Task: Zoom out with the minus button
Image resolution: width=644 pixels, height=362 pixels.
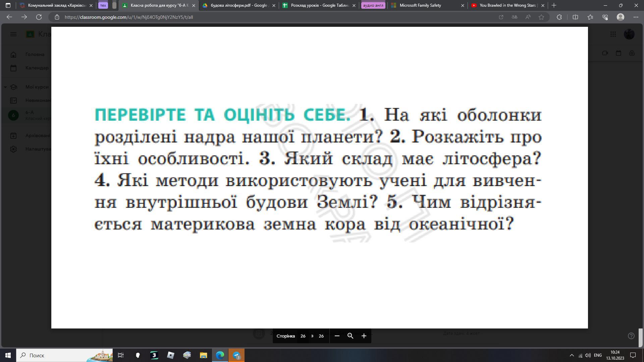Action: point(337,336)
